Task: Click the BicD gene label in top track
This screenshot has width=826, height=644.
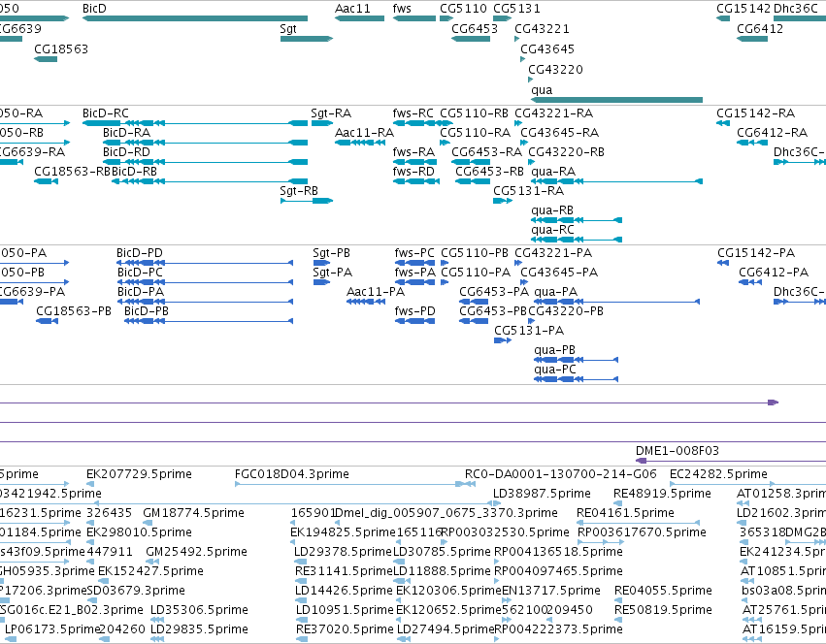Action: (94, 9)
